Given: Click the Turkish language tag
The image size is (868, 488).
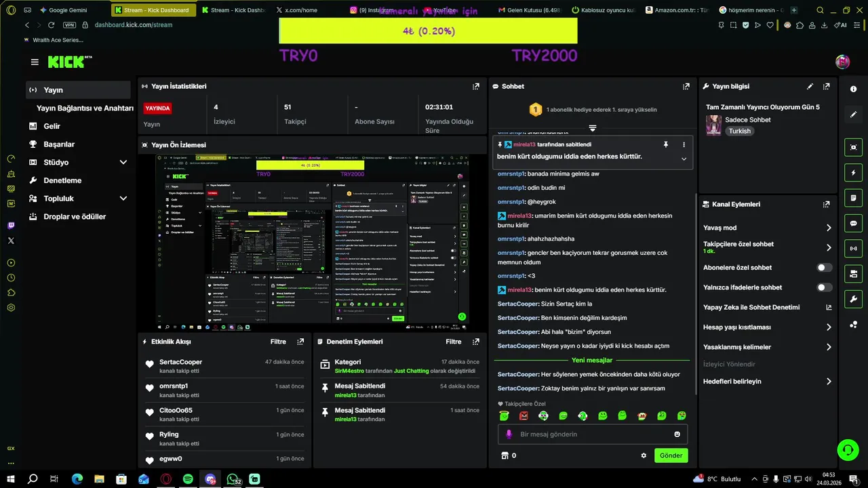Looking at the screenshot, I should pos(740,131).
